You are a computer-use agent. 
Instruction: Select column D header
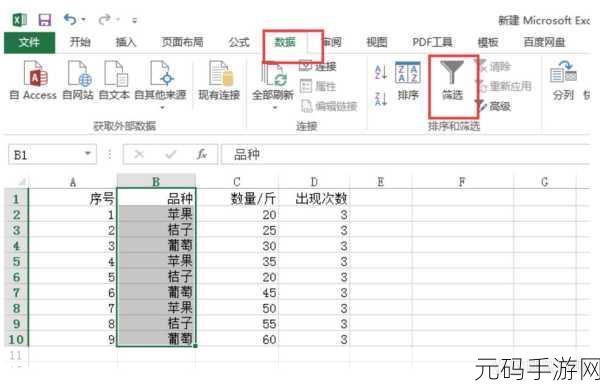[x=314, y=182]
